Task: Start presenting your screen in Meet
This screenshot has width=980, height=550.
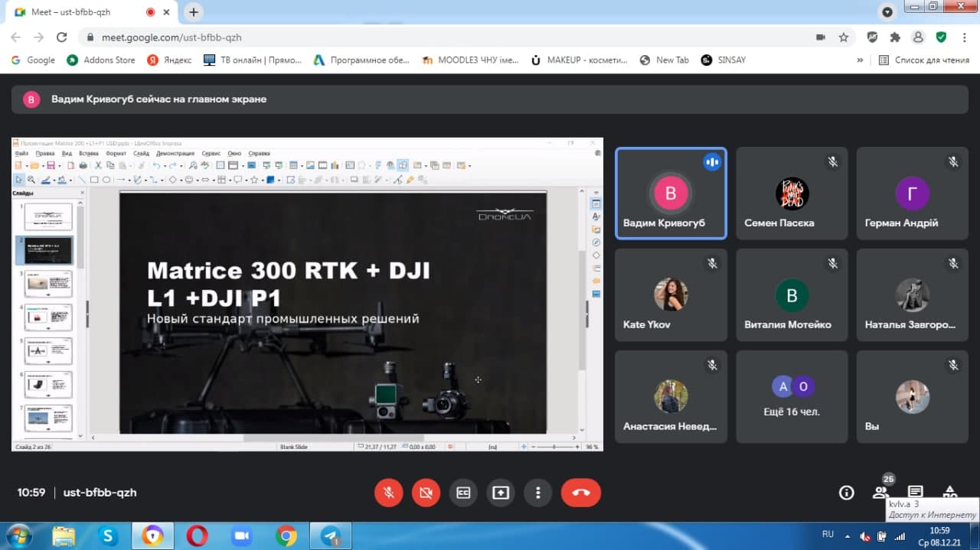Action: (x=501, y=493)
